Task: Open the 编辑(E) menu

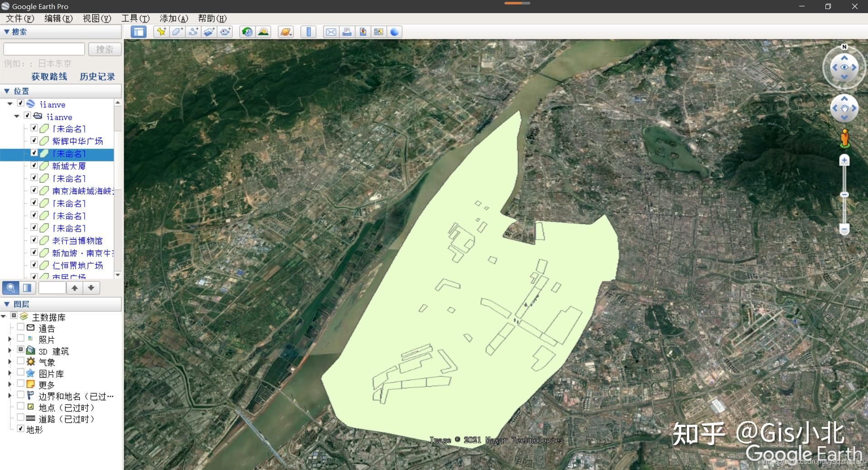Action: [58, 19]
